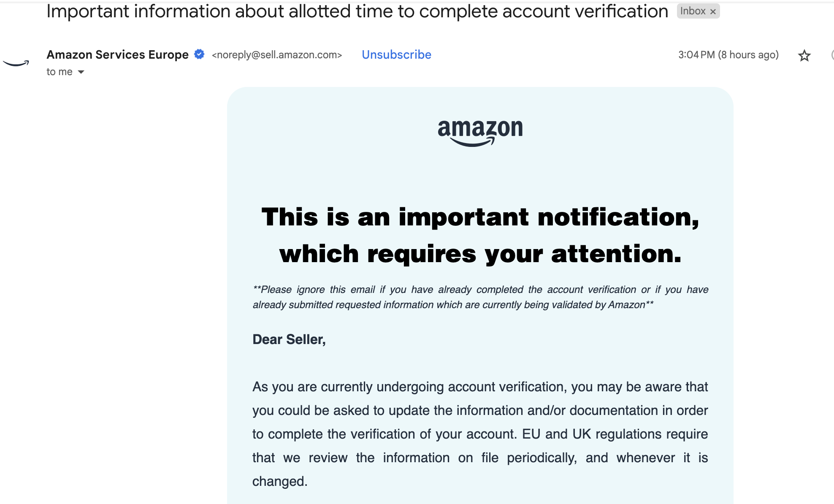Click the 'This is an important notification,' heading line
Screen dimensions: 834x504
pyautogui.click(x=480, y=217)
